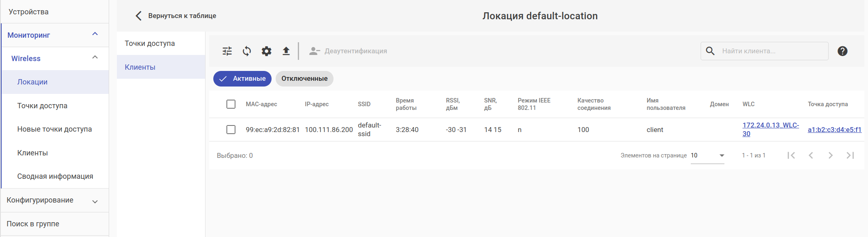Click the WLC column header

point(749,104)
